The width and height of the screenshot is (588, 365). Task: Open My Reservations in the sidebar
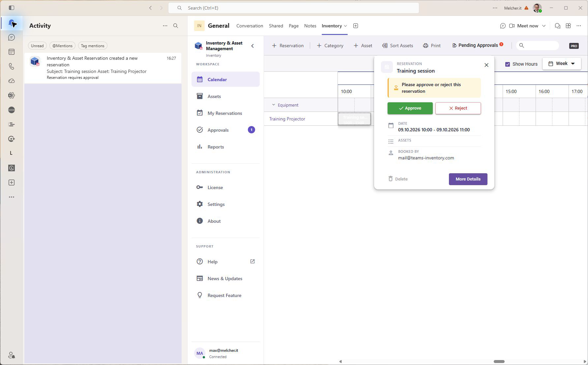(225, 113)
